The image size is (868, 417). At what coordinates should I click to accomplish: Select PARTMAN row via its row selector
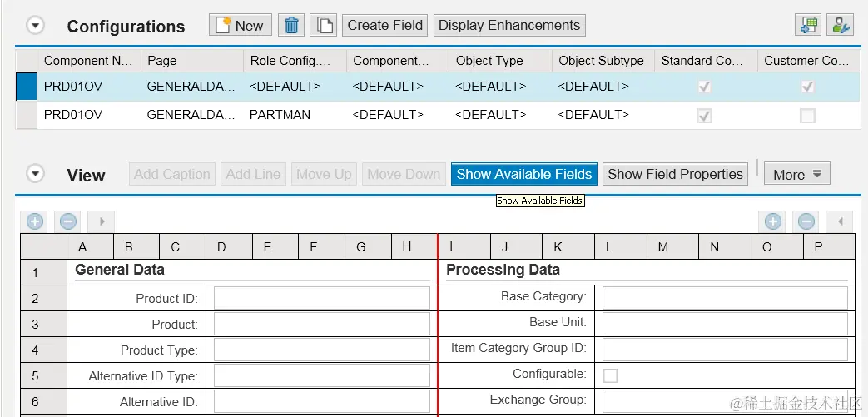(x=26, y=115)
